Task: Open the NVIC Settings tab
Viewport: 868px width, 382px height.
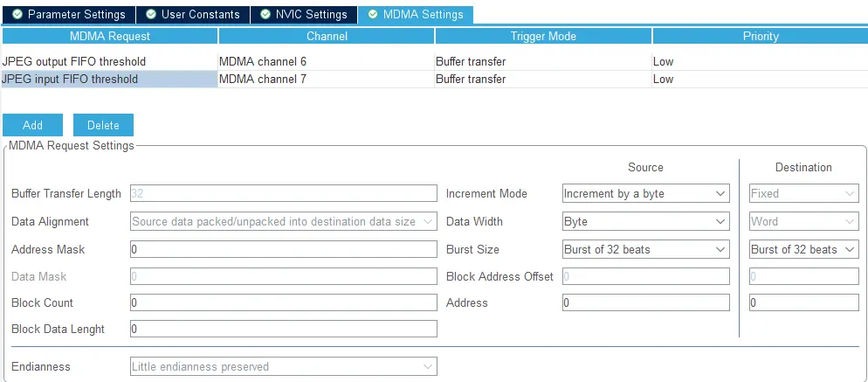Action: pos(304,14)
